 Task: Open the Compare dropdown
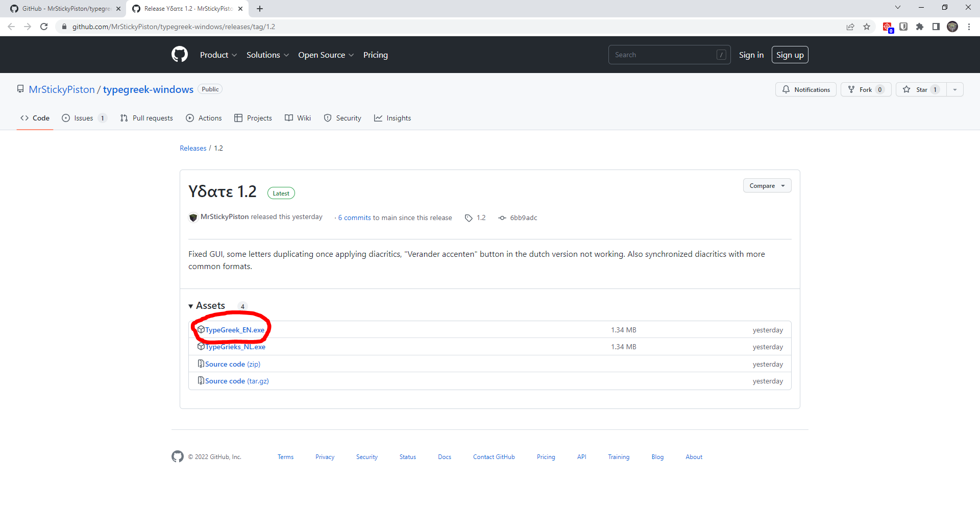click(767, 185)
